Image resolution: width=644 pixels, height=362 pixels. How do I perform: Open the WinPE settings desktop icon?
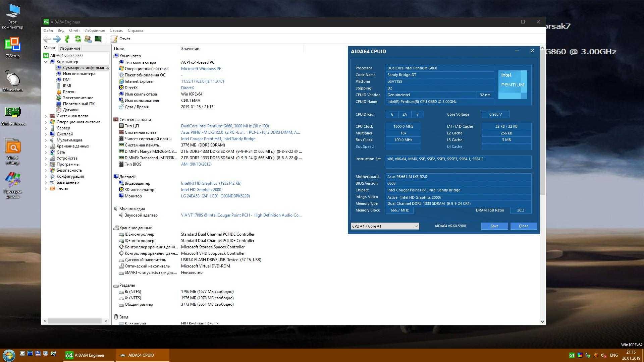click(13, 152)
